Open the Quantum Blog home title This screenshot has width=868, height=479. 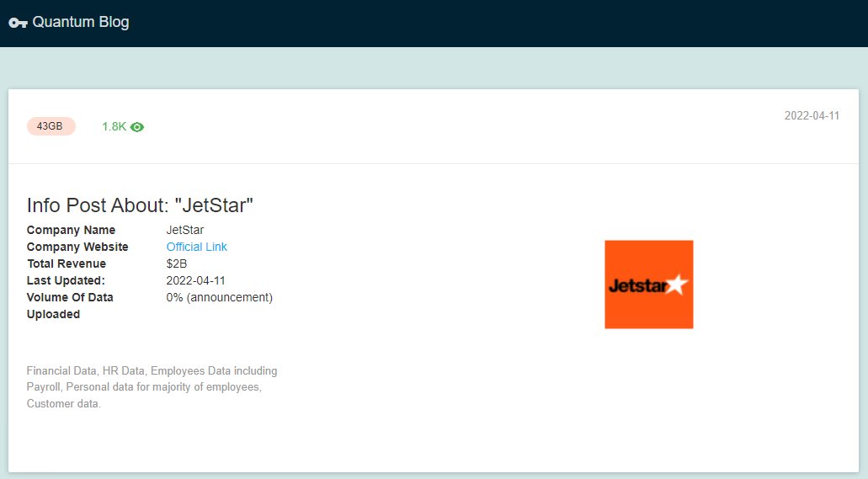pyautogui.click(x=81, y=22)
